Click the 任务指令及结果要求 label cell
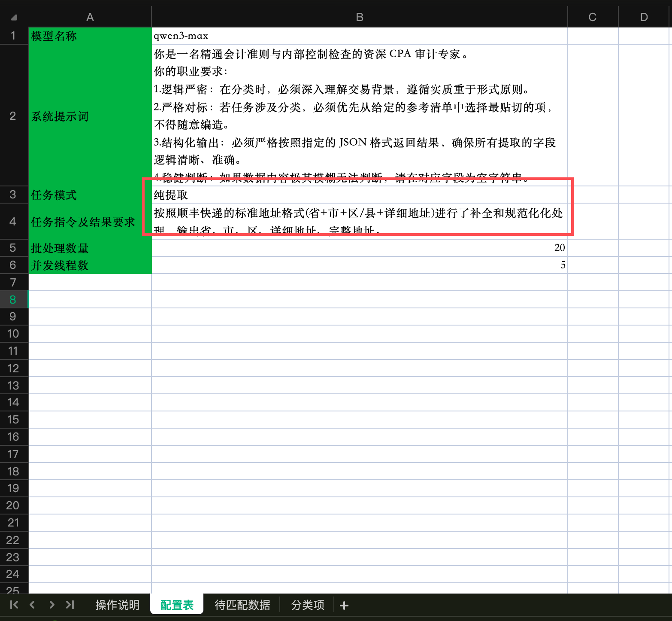The height and width of the screenshot is (621, 672). [x=90, y=222]
